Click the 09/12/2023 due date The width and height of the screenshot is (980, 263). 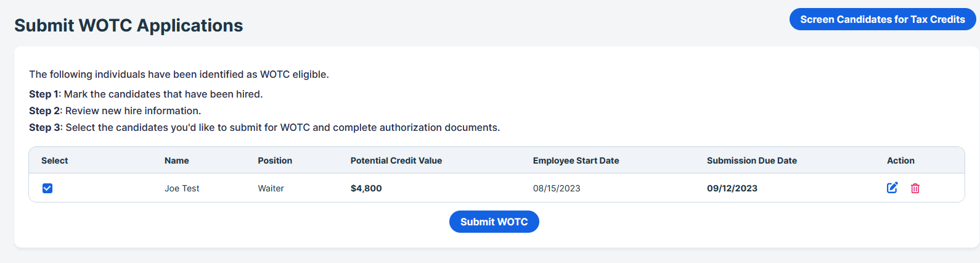732,188
